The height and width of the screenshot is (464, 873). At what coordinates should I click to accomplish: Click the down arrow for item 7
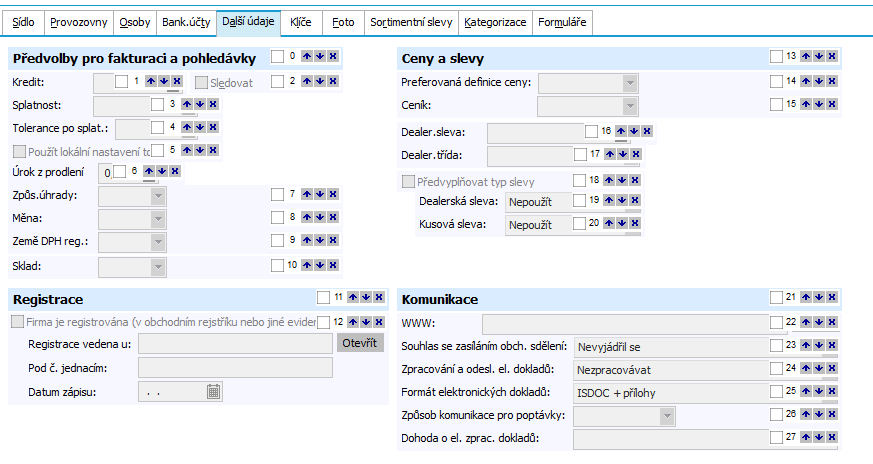pyautogui.click(x=319, y=194)
